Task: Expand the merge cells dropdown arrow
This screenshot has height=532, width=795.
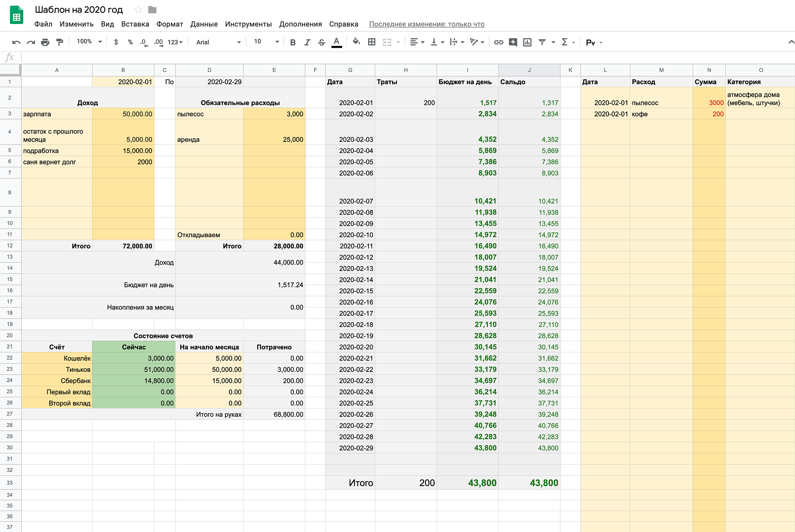Action: (398, 42)
